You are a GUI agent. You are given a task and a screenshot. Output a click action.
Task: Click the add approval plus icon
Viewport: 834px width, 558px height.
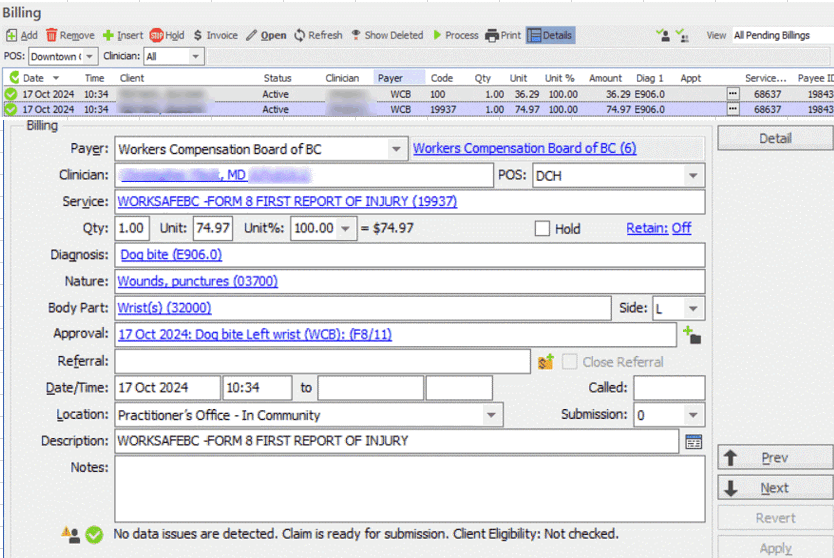691,335
